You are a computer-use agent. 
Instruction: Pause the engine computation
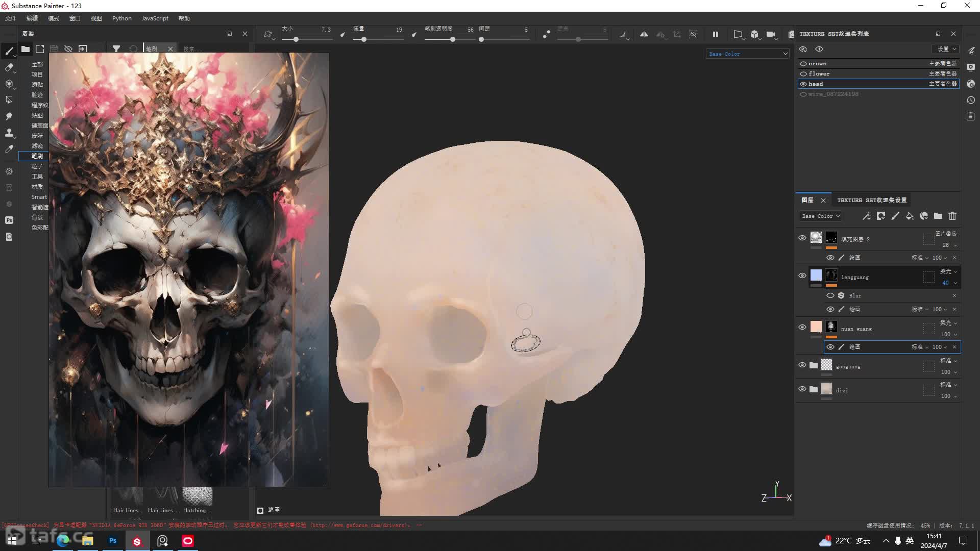click(716, 34)
